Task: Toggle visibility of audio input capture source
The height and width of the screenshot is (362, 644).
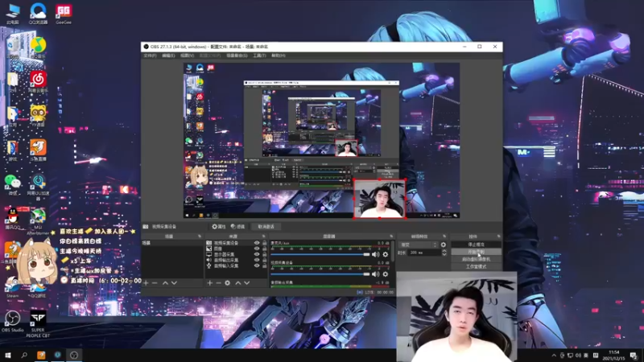Action: [x=257, y=265]
